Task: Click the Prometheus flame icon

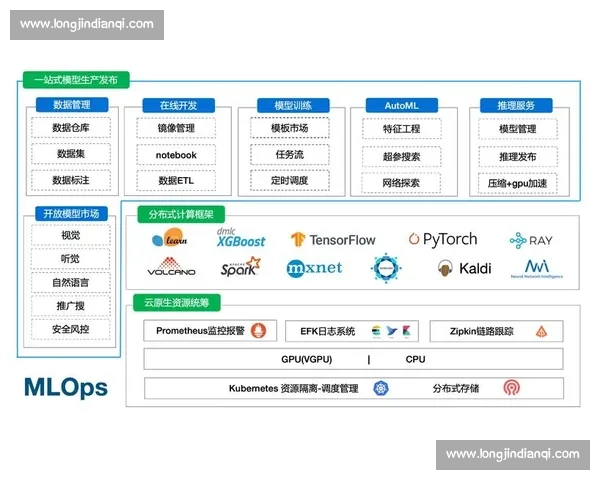Action: pyautogui.click(x=258, y=331)
